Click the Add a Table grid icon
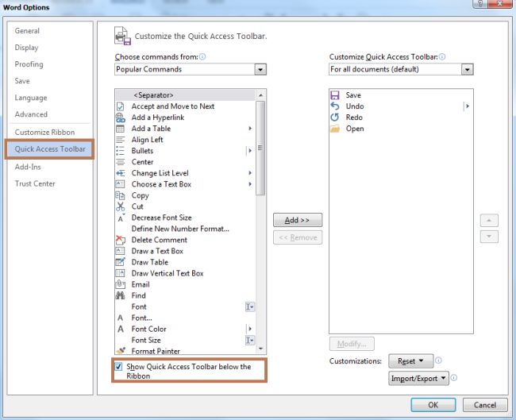Image resolution: width=516 pixels, height=420 pixels. pos(121,129)
